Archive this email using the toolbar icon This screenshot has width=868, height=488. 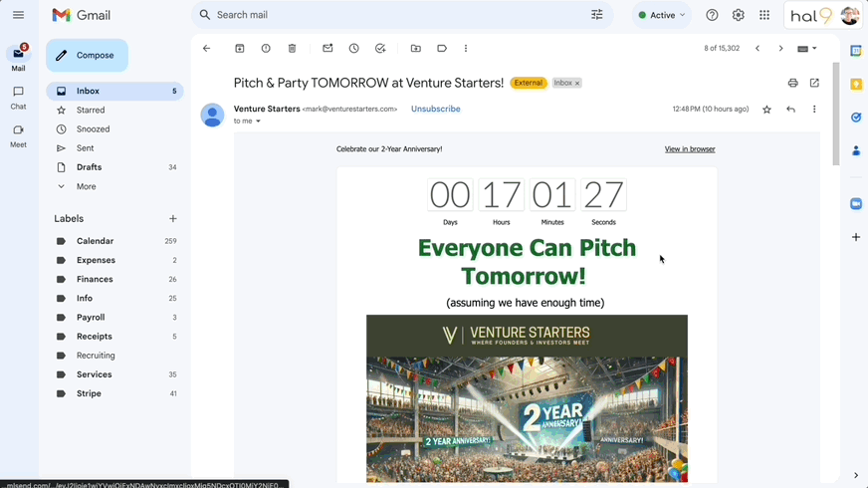(240, 48)
